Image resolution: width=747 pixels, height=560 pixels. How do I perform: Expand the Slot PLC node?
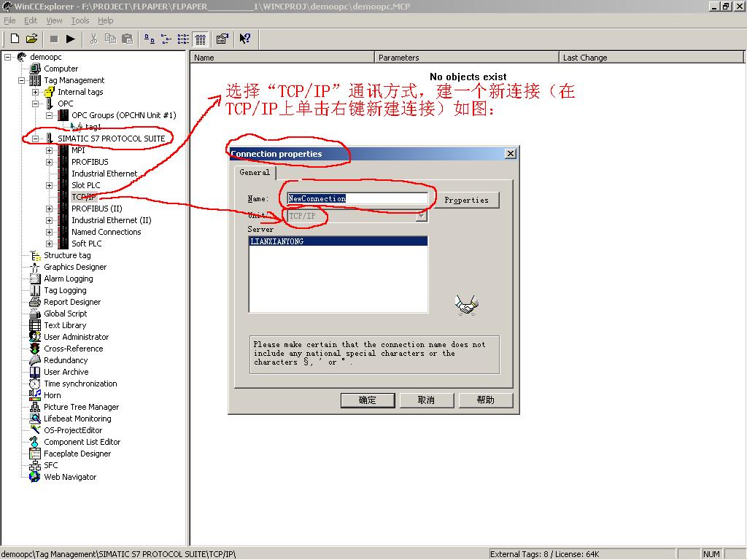pyautogui.click(x=49, y=185)
